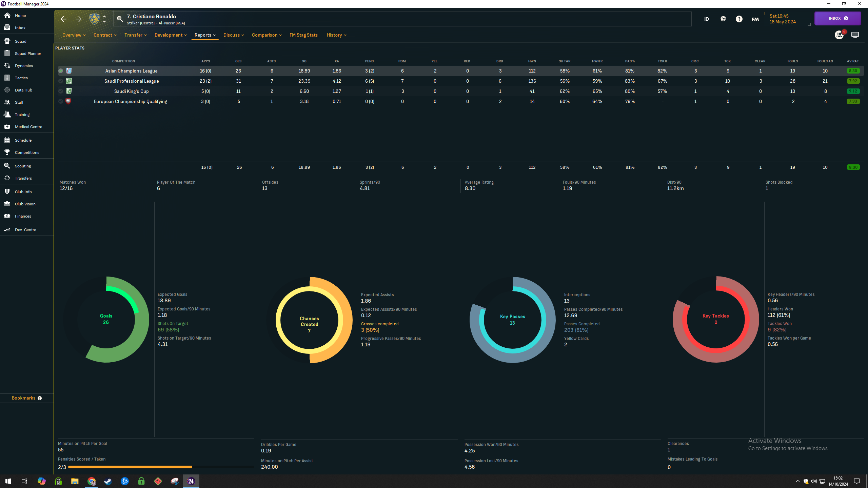Screen dimensions: 868x488
Task: Open the Windows Start menu
Action: click(8, 481)
